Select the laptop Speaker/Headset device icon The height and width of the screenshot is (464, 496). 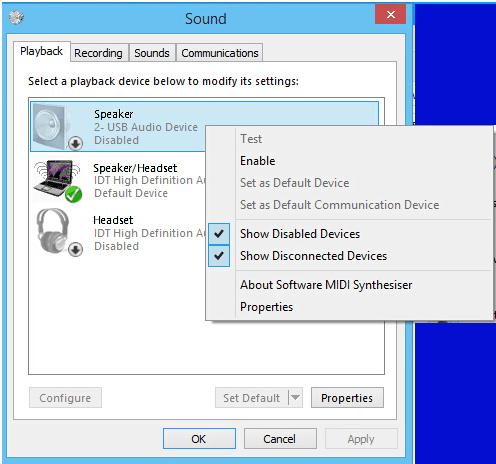(x=57, y=181)
